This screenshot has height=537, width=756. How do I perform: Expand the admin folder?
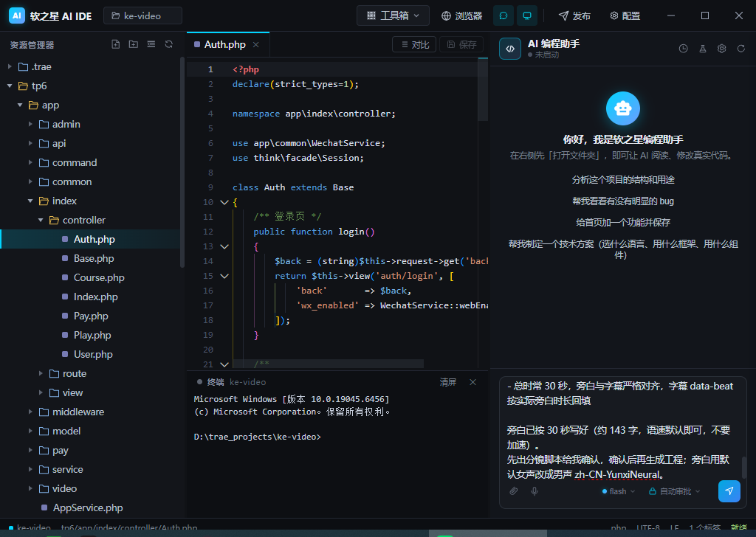(30, 124)
